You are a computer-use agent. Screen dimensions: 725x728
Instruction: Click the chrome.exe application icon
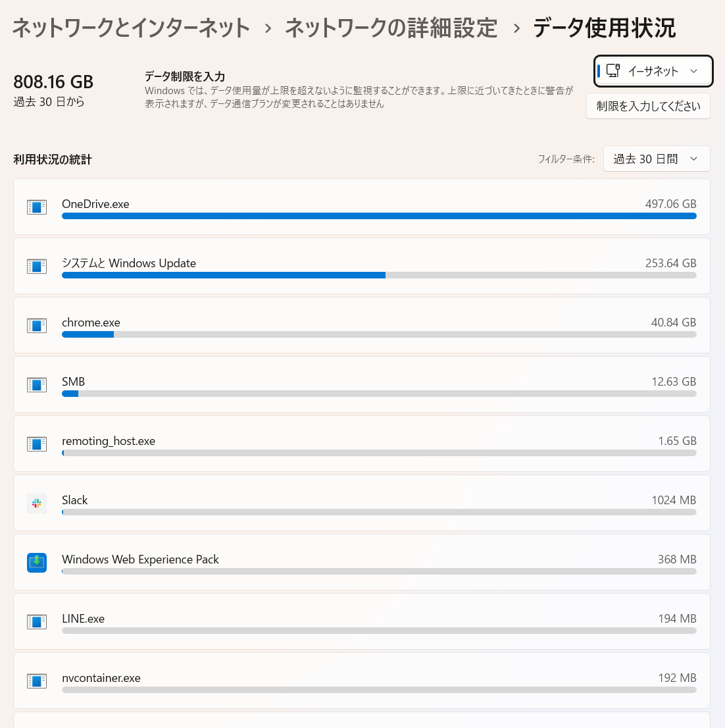36,325
